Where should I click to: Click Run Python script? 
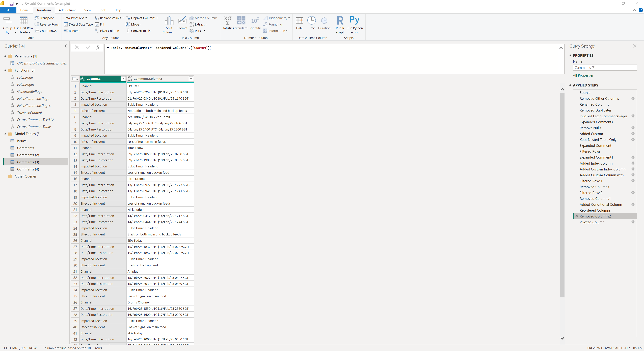coord(355,25)
